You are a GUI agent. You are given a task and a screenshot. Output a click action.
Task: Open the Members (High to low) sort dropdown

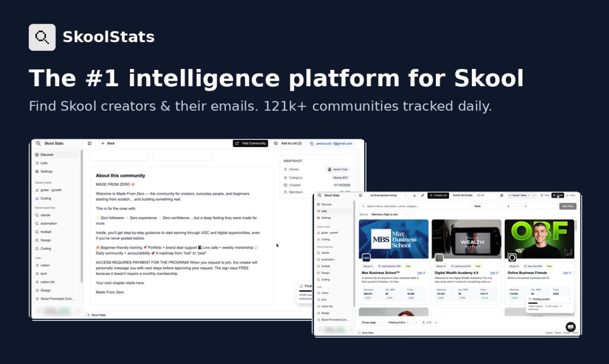[389, 214]
